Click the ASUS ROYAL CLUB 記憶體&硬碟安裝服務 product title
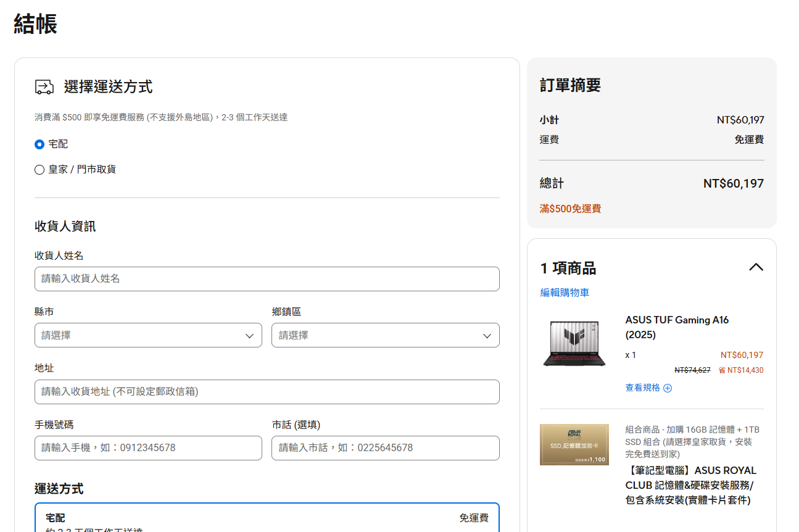Screen dimensions: 799x532 tap(691, 485)
